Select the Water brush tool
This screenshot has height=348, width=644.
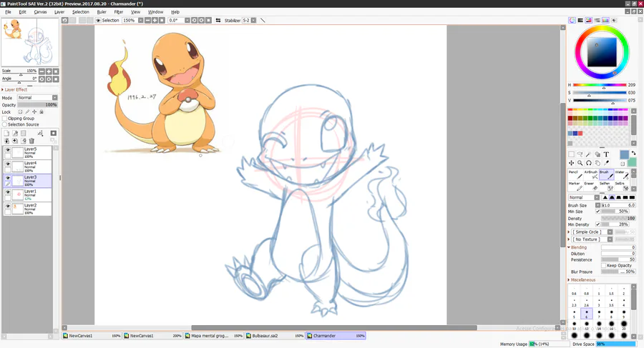point(621,174)
